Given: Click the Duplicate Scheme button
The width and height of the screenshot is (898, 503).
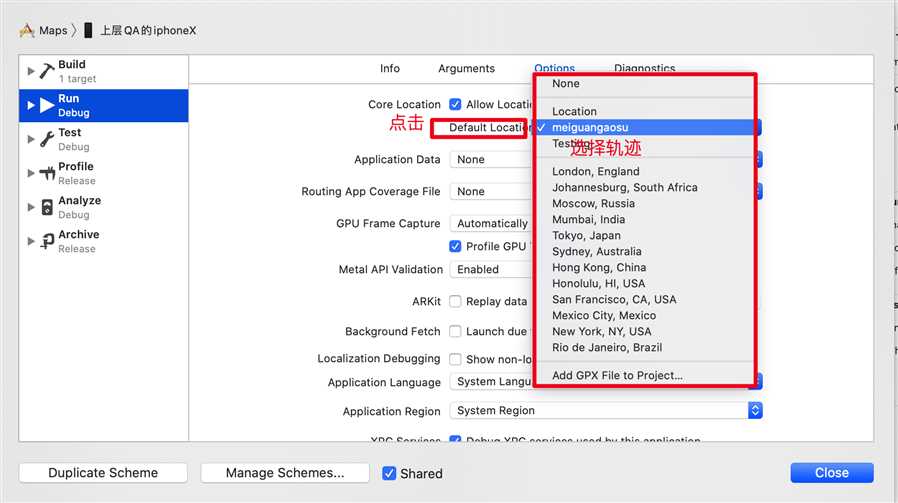Looking at the screenshot, I should click(x=103, y=473).
